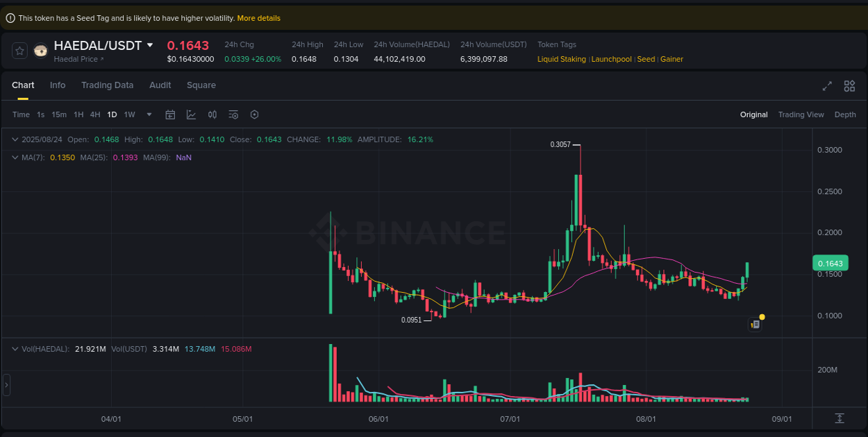
Task: Enable the 4H interval
Action: (95, 114)
